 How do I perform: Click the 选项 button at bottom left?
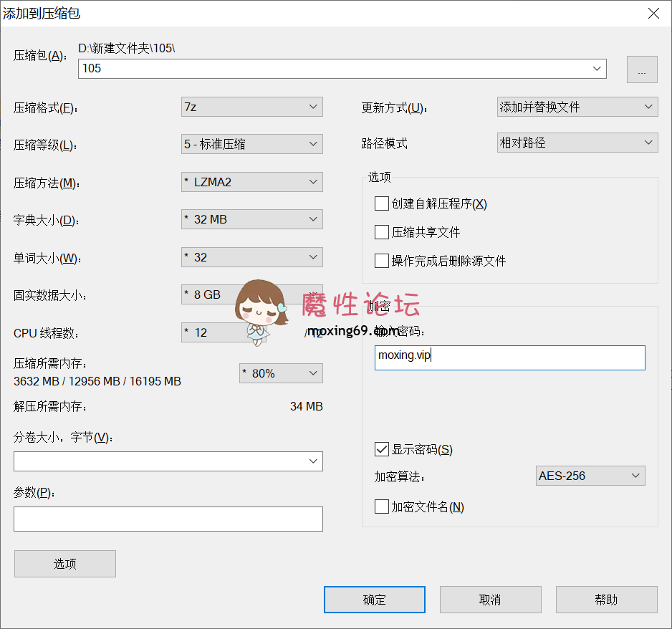click(64, 564)
